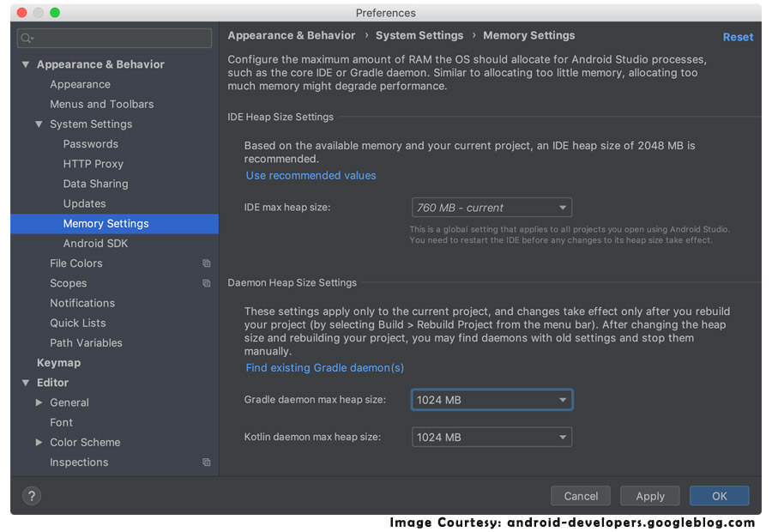Collapse the Editor section
This screenshot has height=532, width=772.
click(x=26, y=383)
